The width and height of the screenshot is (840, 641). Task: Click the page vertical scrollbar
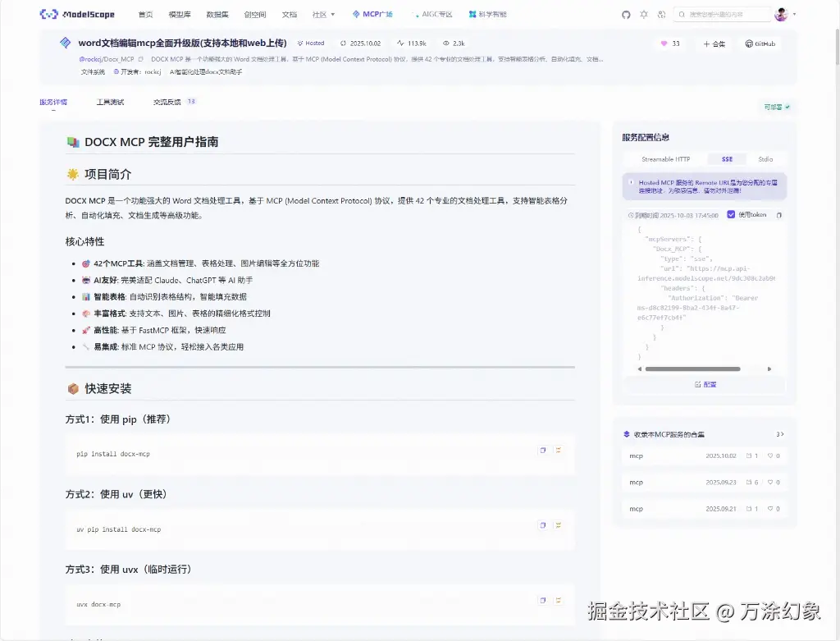(836, 46)
